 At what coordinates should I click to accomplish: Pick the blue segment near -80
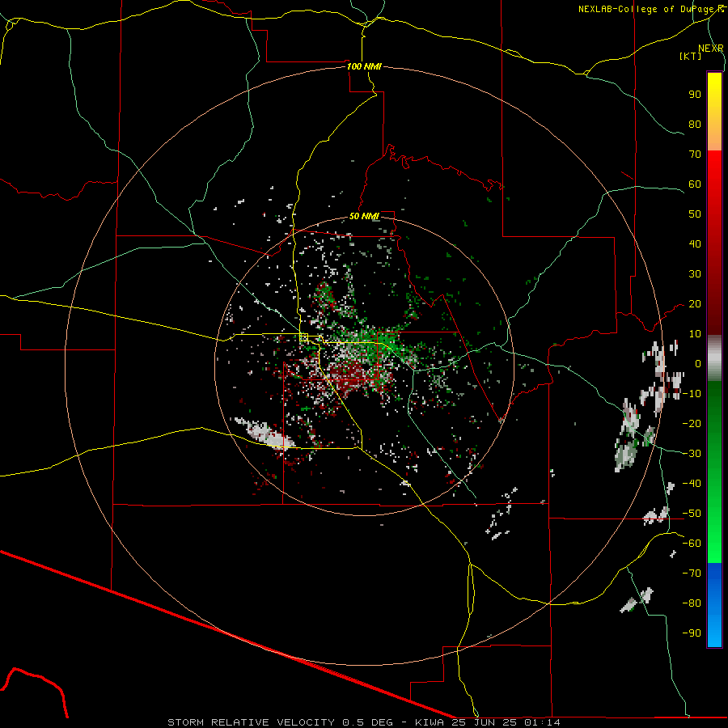click(714, 603)
